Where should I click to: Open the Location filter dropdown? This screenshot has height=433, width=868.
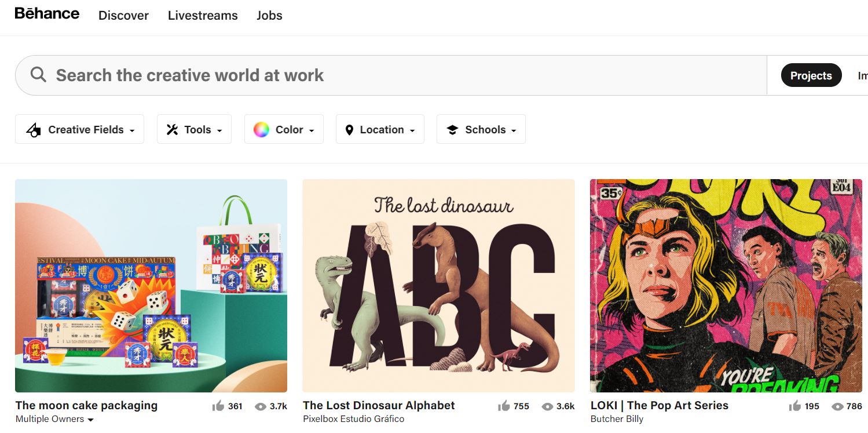380,129
